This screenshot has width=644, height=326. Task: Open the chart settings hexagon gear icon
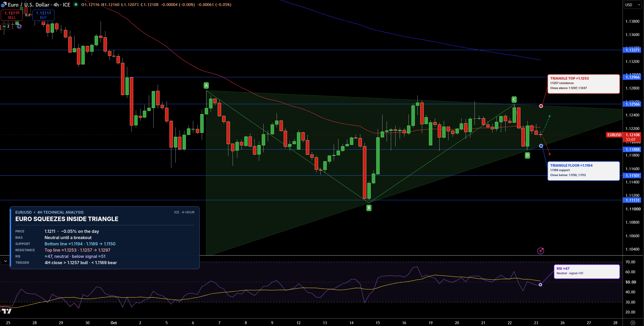pos(633,323)
